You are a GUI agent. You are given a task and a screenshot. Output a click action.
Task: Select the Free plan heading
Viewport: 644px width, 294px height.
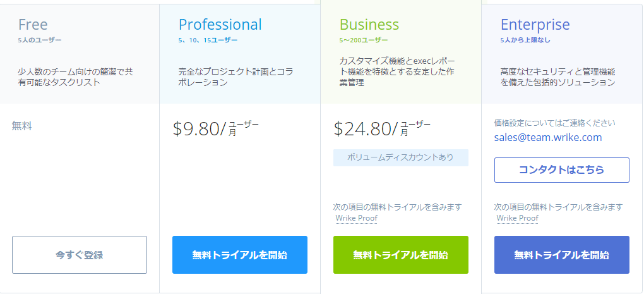coord(33,25)
